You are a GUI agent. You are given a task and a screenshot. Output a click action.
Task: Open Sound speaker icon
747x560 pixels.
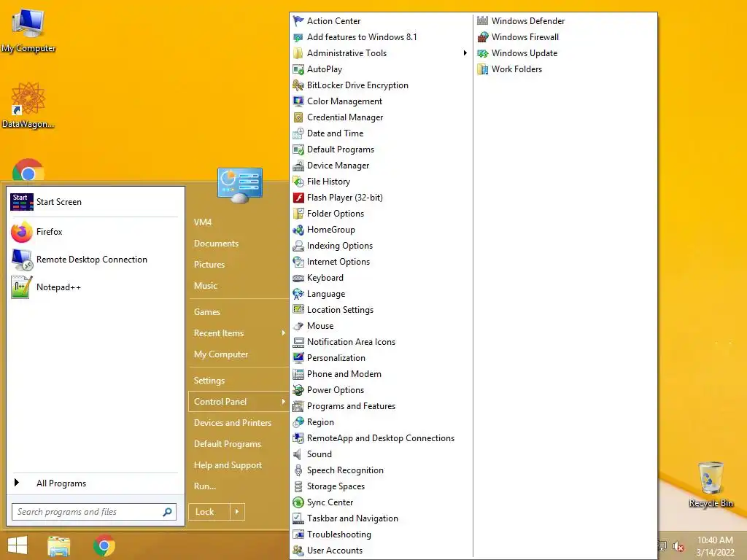pyautogui.click(x=298, y=454)
